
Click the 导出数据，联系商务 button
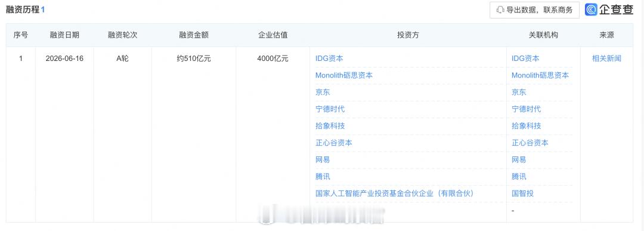(x=534, y=10)
